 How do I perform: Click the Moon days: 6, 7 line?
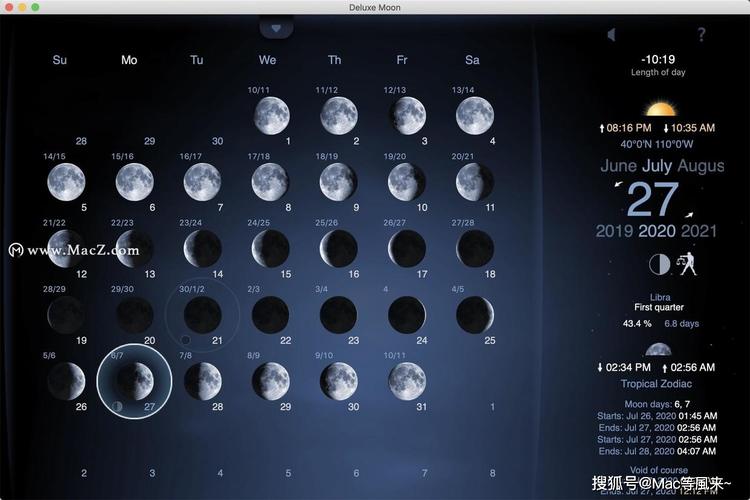tap(657, 404)
